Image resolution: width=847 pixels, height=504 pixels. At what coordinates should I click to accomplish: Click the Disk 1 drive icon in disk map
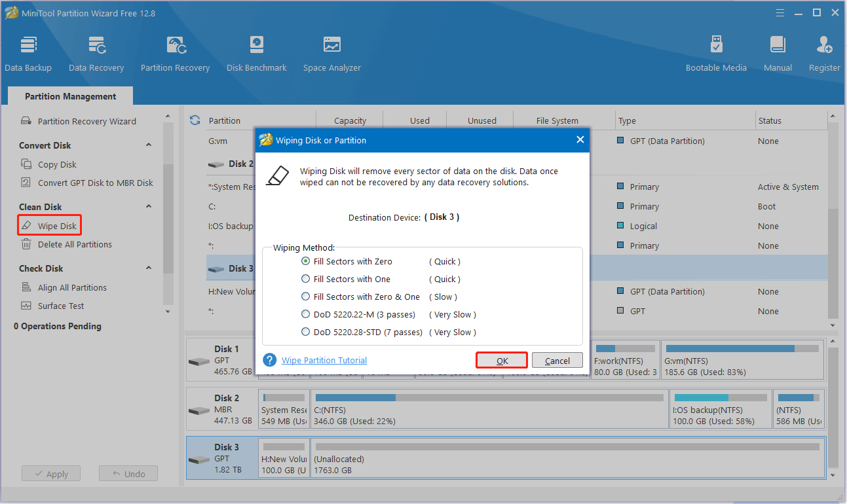click(199, 361)
